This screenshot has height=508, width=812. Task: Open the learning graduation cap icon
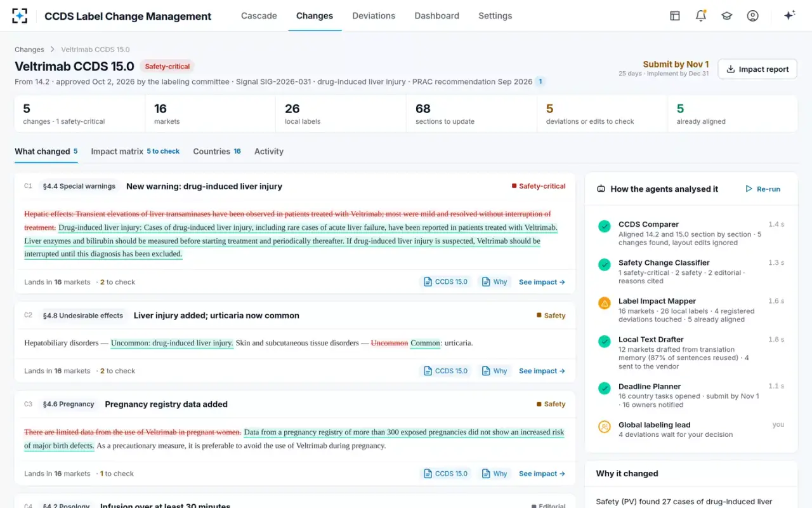pos(727,16)
